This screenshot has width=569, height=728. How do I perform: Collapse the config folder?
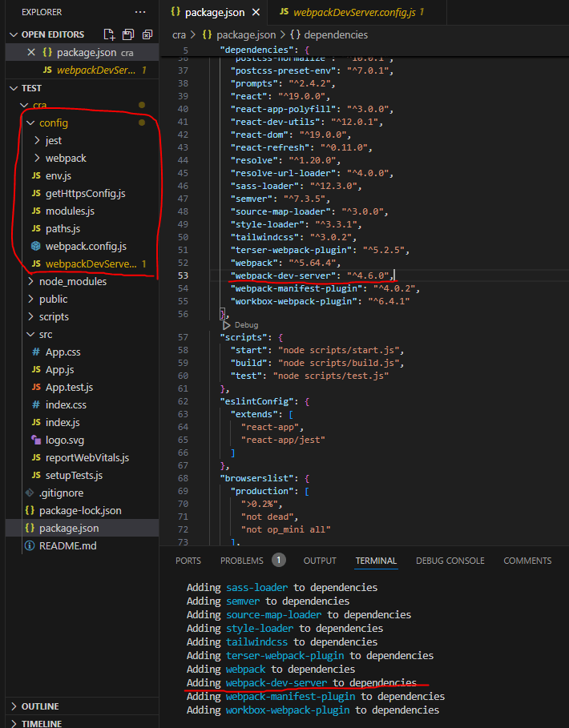point(54,123)
